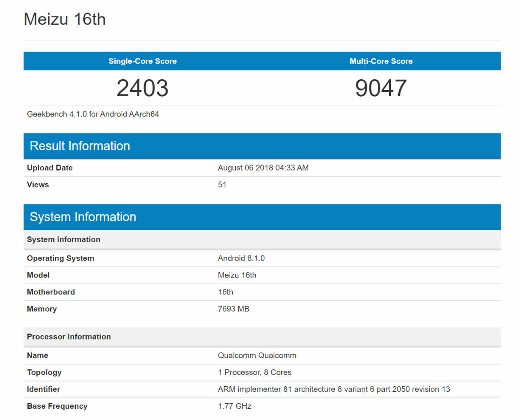This screenshot has height=420, width=520.
Task: Click the 1 Processor, 8 Cores value
Action: tap(255, 372)
